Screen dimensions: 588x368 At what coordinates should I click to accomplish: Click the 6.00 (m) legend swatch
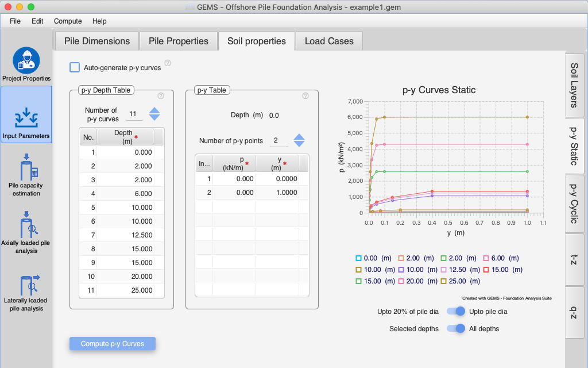pyautogui.click(x=486, y=259)
